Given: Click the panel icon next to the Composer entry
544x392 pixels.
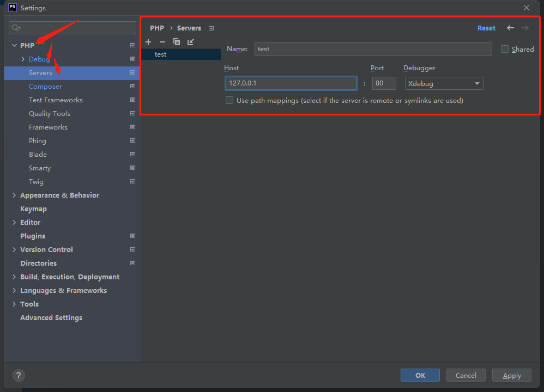Looking at the screenshot, I should (x=132, y=86).
